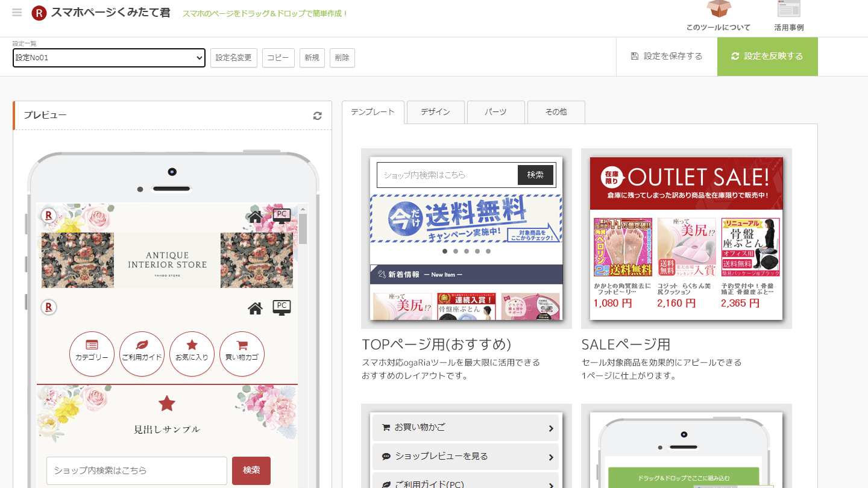Click the プレビュー panel title

point(45,115)
